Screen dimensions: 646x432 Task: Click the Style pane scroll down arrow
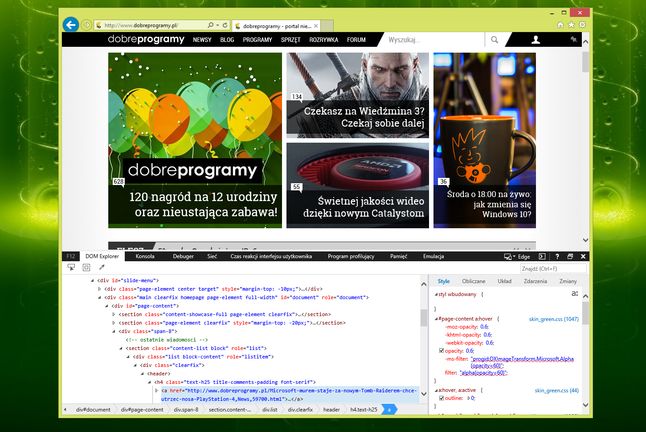585,405
